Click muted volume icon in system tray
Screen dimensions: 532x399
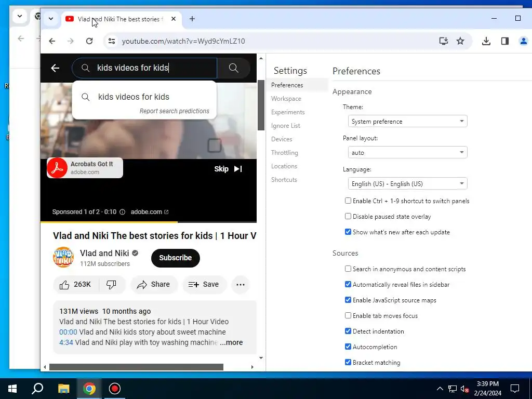(x=465, y=389)
